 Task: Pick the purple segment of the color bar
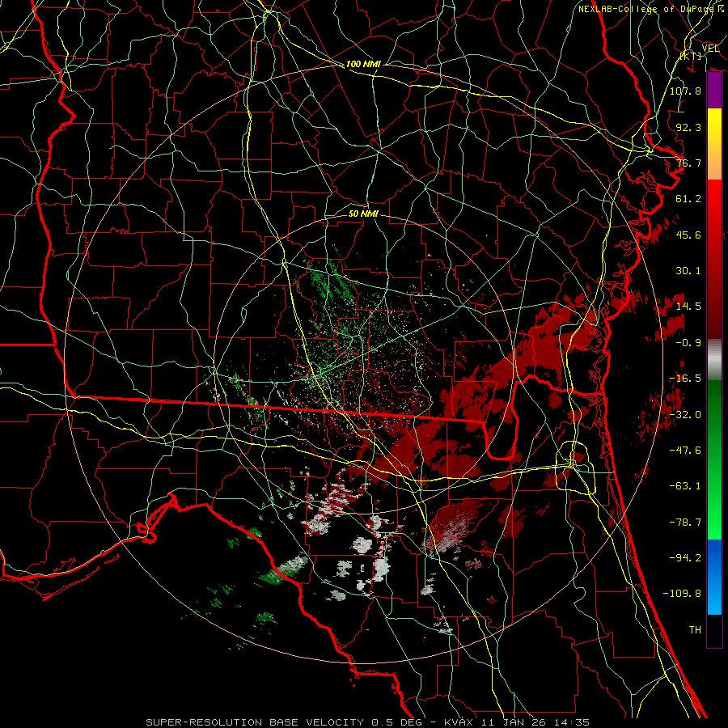click(714, 90)
